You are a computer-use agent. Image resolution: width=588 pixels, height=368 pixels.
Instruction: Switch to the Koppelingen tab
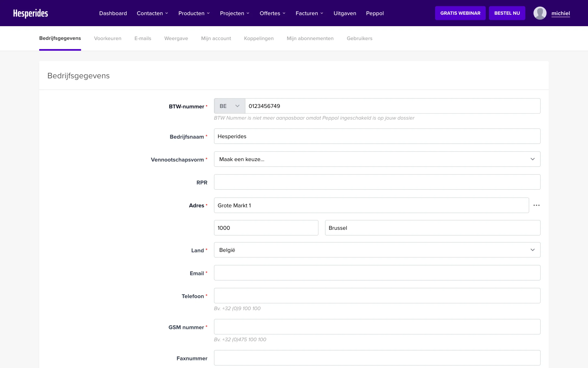point(259,38)
